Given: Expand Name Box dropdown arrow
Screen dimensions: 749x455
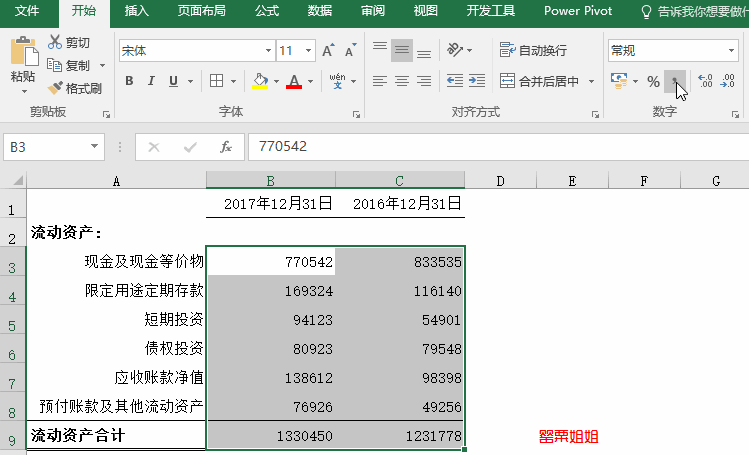Looking at the screenshot, I should coord(95,146).
